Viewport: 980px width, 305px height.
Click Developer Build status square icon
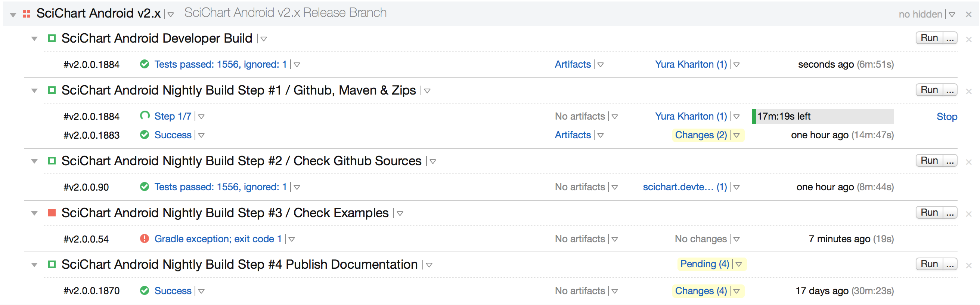point(52,38)
